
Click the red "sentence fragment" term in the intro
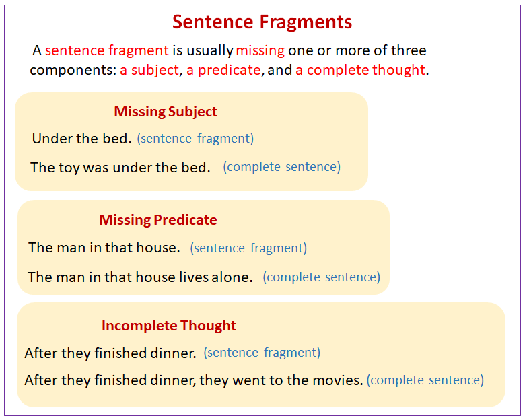pos(106,50)
